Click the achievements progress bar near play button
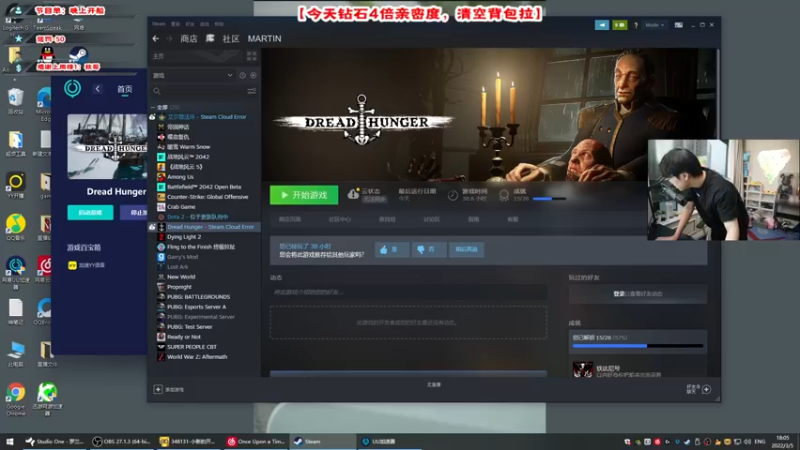This screenshot has height=450, width=800. tap(549, 199)
